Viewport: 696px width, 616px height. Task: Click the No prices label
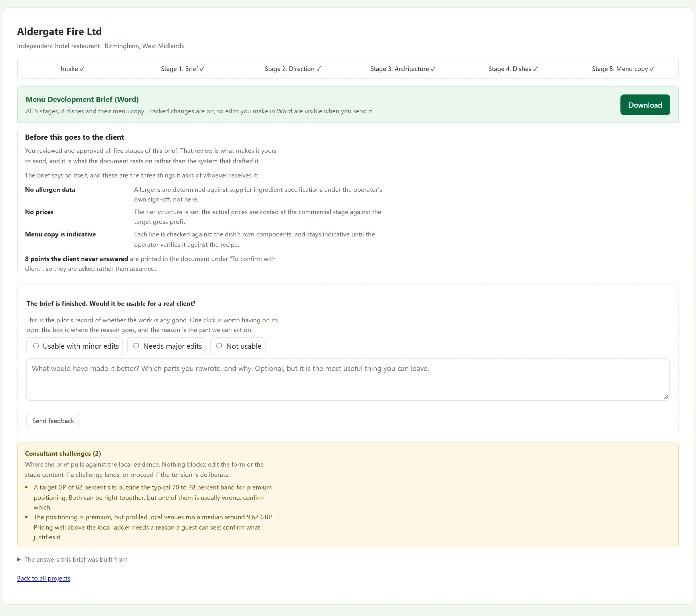(x=39, y=212)
